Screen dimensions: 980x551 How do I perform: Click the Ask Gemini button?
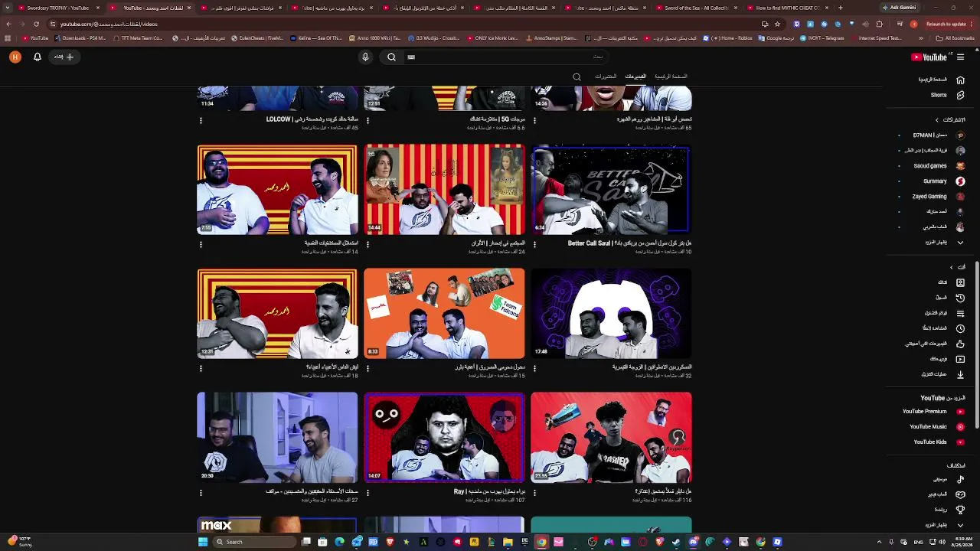click(900, 8)
